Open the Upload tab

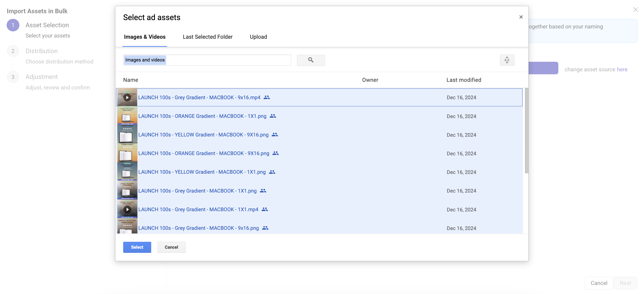(258, 37)
